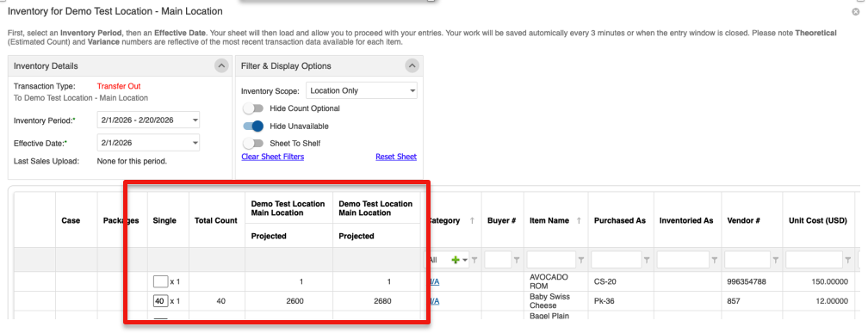The image size is (868, 333).
Task: Click the Total Count column header
Action: coord(216,220)
